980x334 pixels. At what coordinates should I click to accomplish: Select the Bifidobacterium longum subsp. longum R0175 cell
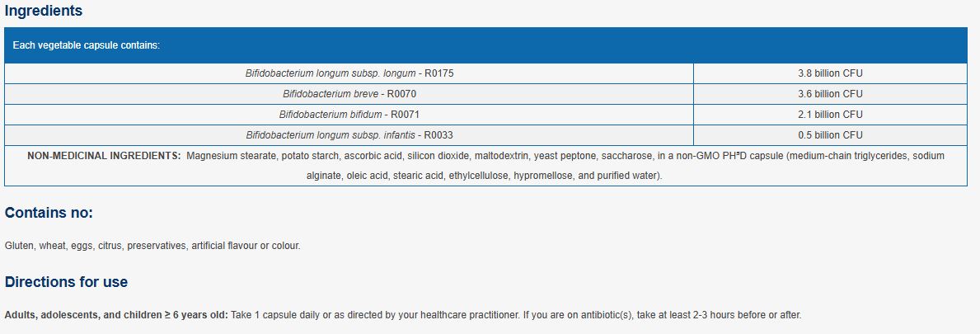(349, 73)
